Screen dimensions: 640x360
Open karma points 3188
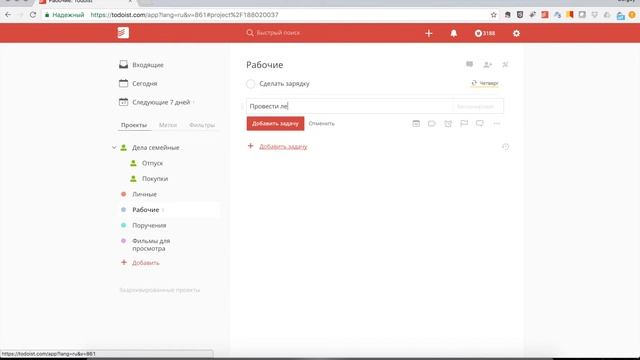[484, 33]
